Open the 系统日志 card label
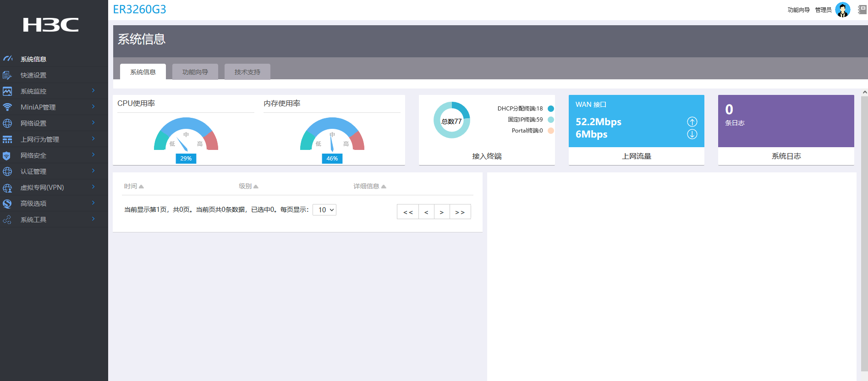This screenshot has width=868, height=381. [x=786, y=156]
